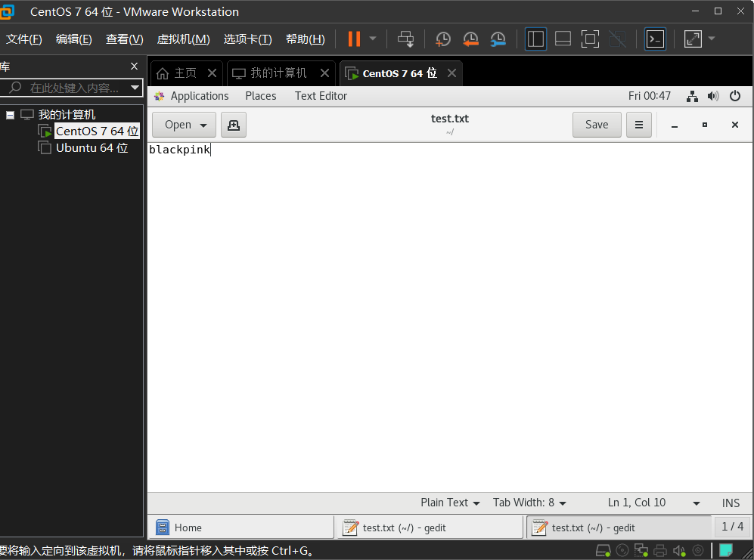Select 我的计算机 in the library tree
This screenshot has height=560, width=754.
point(67,114)
